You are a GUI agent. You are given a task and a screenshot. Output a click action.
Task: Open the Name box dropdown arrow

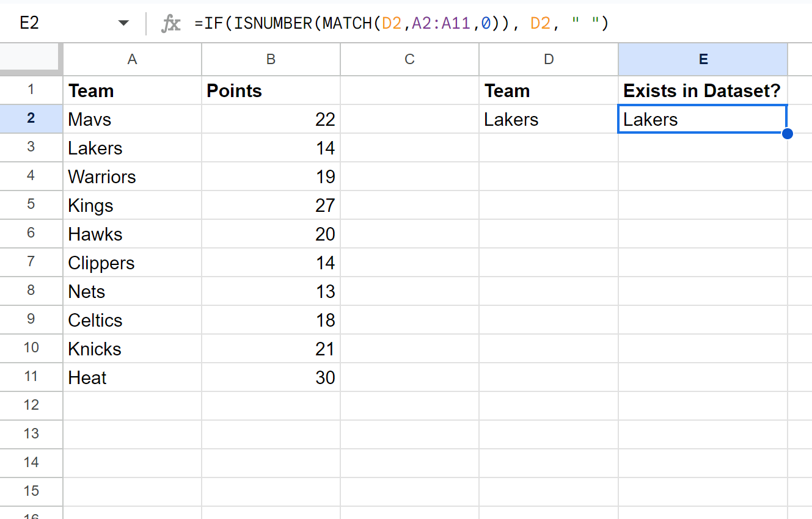(x=123, y=24)
